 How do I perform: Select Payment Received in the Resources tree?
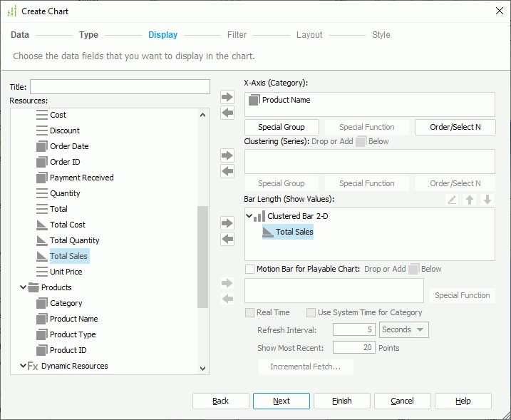(x=82, y=178)
